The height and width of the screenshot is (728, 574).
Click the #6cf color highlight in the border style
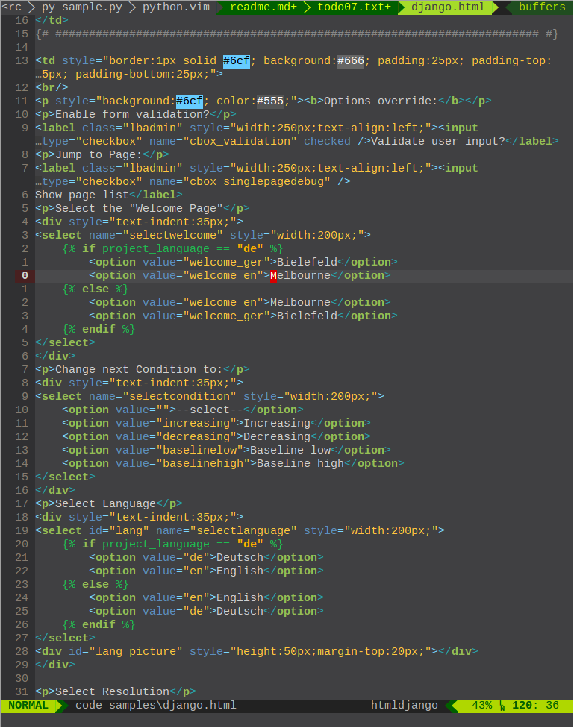(x=237, y=61)
